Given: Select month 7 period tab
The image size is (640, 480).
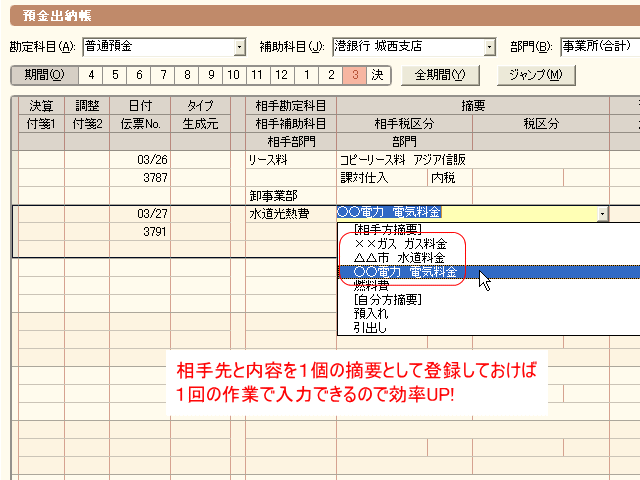Looking at the screenshot, I should coord(163,75).
